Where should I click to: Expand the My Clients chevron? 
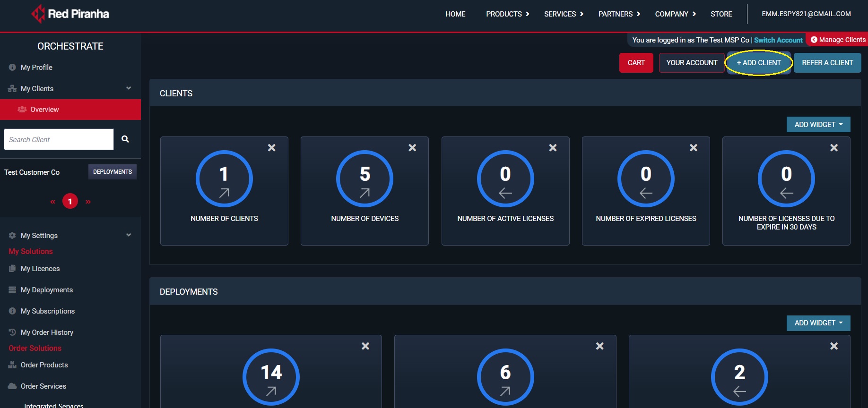pyautogui.click(x=129, y=88)
